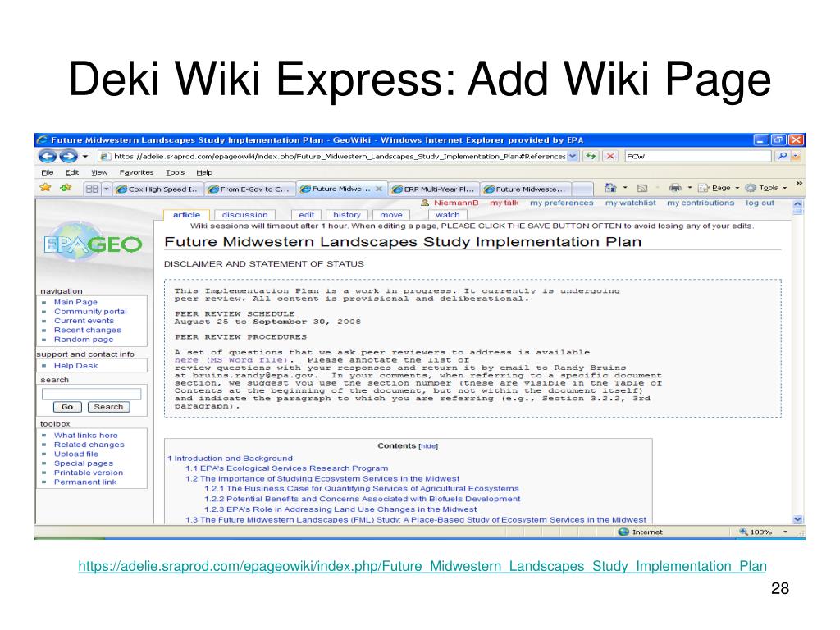
Task: Open the Page menu dropdown
Action: point(719,188)
